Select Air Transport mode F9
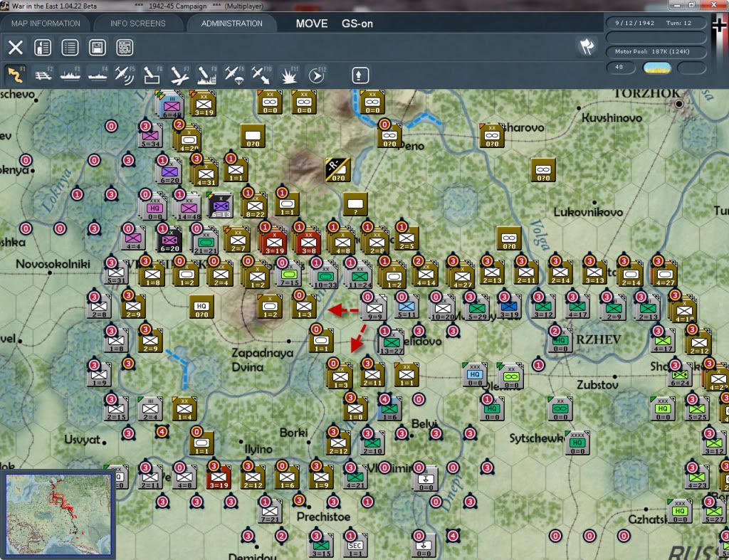The image size is (729, 560). pos(234,75)
